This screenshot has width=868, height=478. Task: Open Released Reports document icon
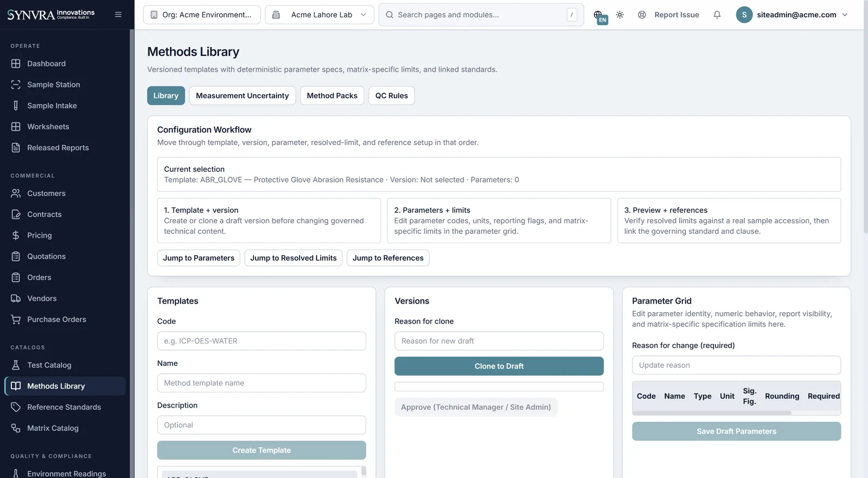pyautogui.click(x=16, y=147)
